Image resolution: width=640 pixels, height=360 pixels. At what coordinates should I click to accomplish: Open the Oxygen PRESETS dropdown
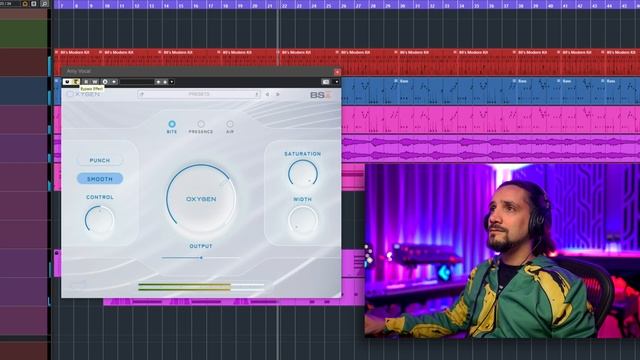coord(199,94)
